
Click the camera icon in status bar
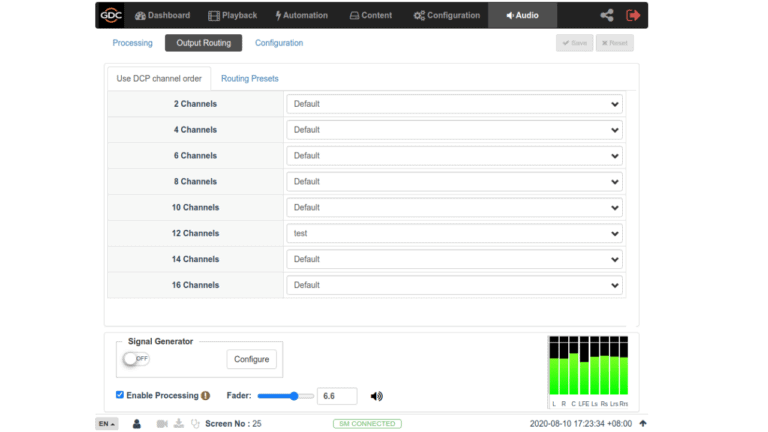162,424
